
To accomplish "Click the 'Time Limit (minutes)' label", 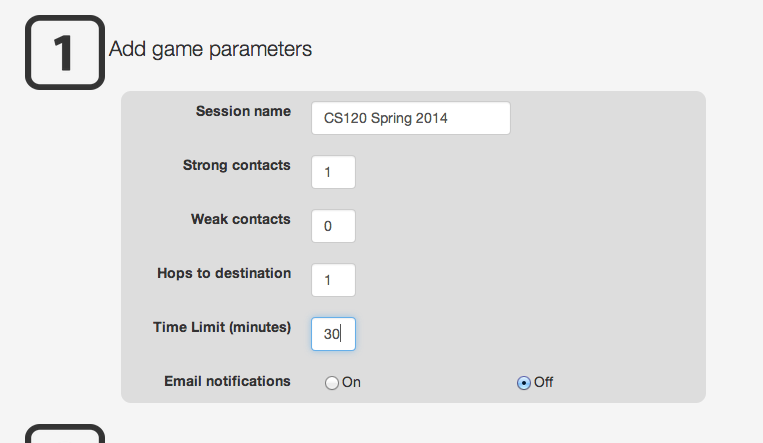I will click(222, 327).
